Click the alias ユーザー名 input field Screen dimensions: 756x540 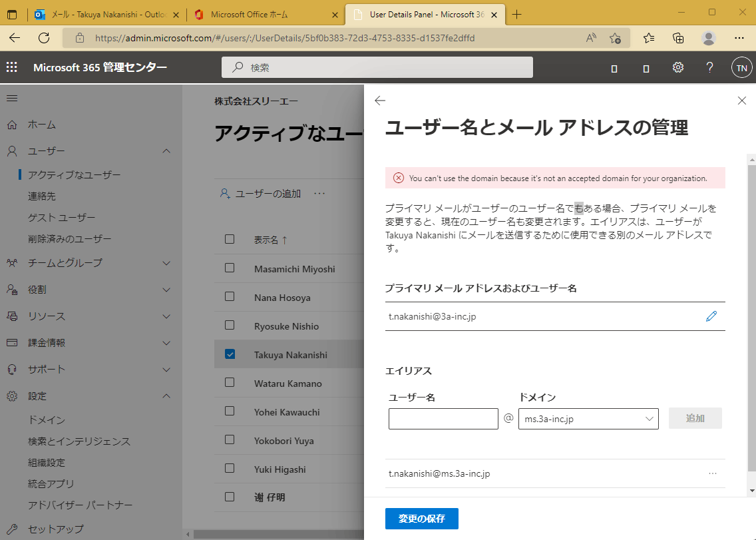coord(443,418)
